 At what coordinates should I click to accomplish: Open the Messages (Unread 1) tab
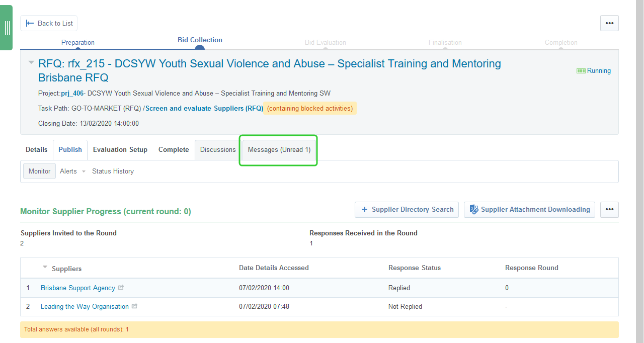[x=279, y=150]
